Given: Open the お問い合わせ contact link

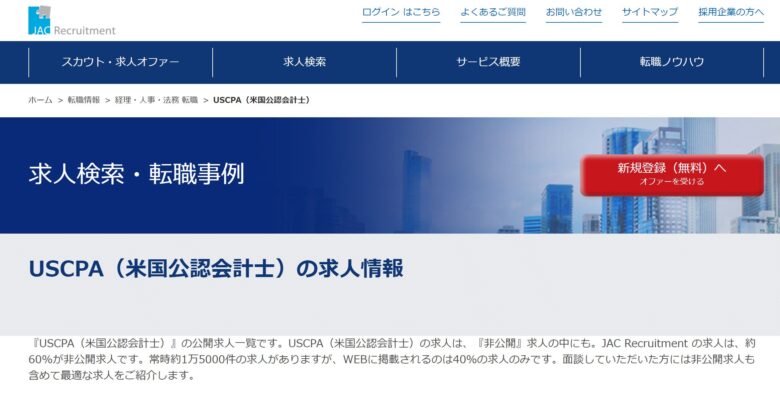Looking at the screenshot, I should coord(574,12).
